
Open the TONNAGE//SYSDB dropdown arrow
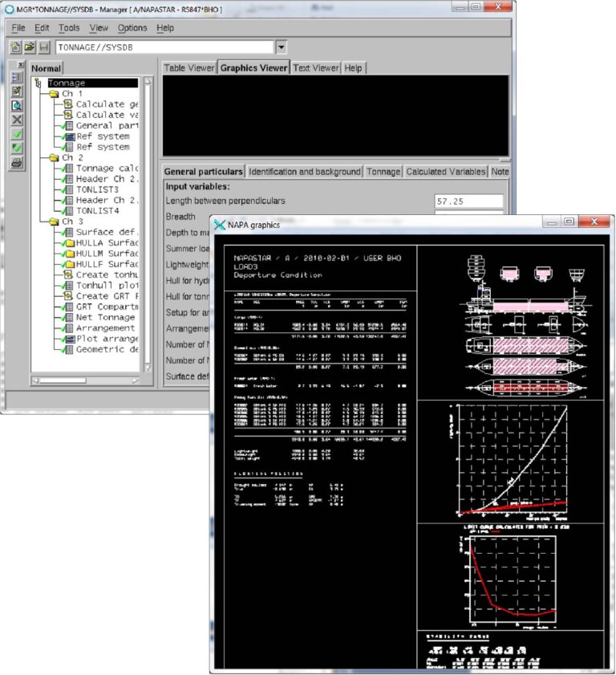click(x=281, y=47)
